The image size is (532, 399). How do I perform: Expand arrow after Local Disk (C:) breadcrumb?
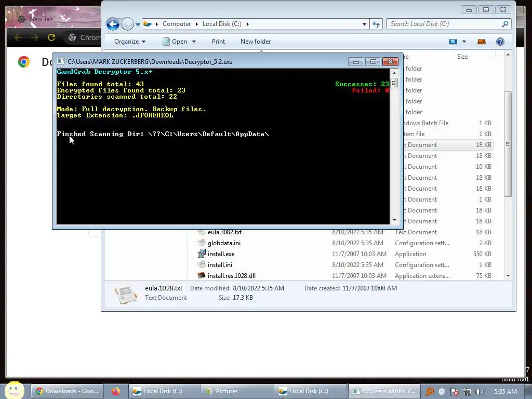(248, 24)
